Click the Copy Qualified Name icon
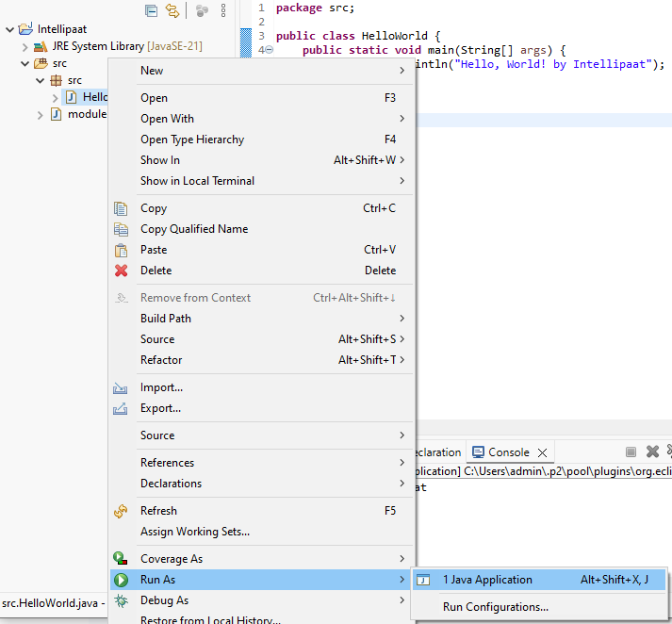The image size is (672, 624). (121, 229)
